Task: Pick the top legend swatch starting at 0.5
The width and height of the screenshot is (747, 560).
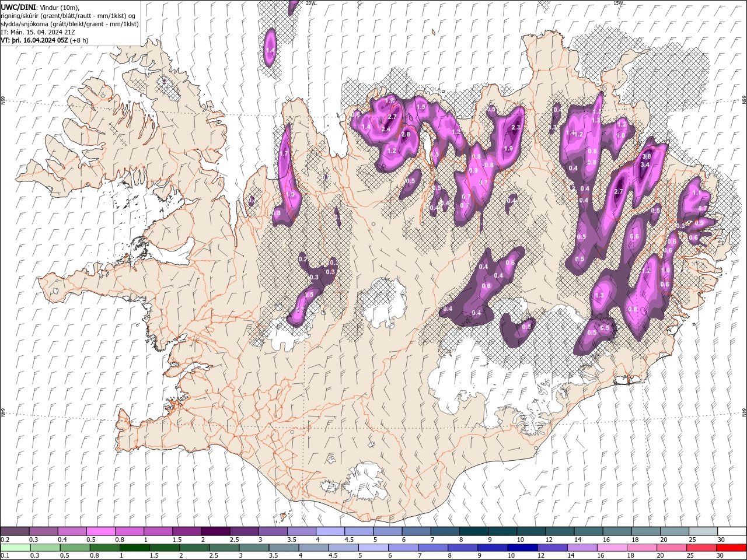Action: [100, 531]
